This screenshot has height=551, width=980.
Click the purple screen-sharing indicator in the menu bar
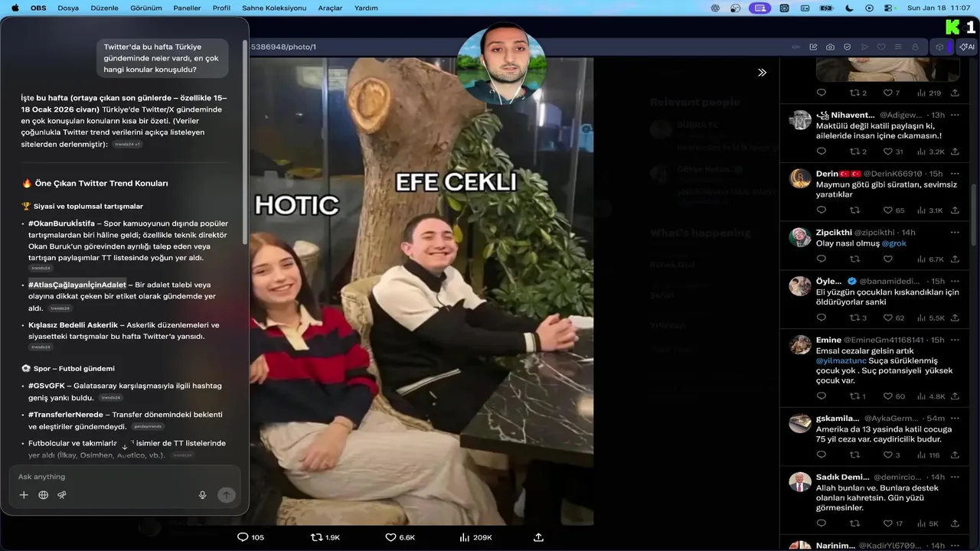(759, 8)
